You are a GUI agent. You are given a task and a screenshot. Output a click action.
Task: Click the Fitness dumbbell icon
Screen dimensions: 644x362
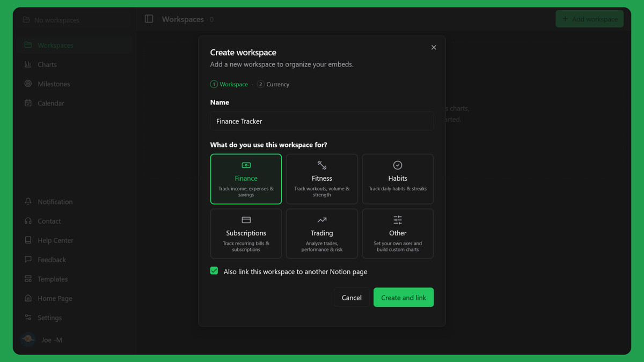tap(322, 165)
